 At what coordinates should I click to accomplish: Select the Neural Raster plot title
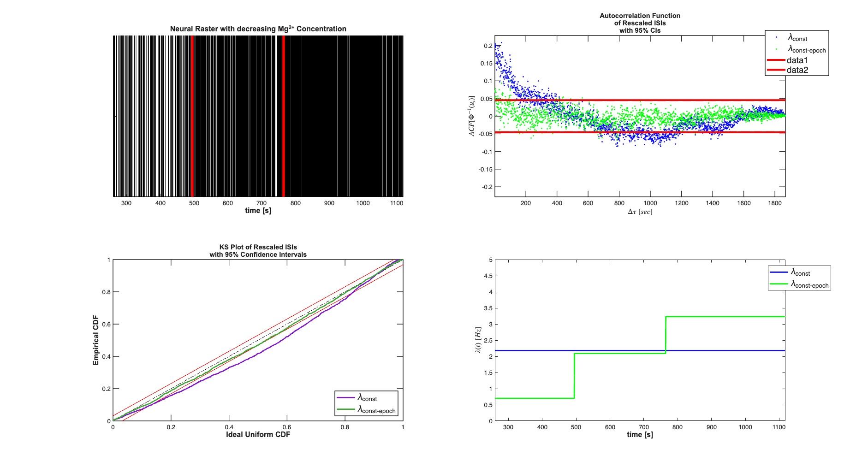[258, 29]
